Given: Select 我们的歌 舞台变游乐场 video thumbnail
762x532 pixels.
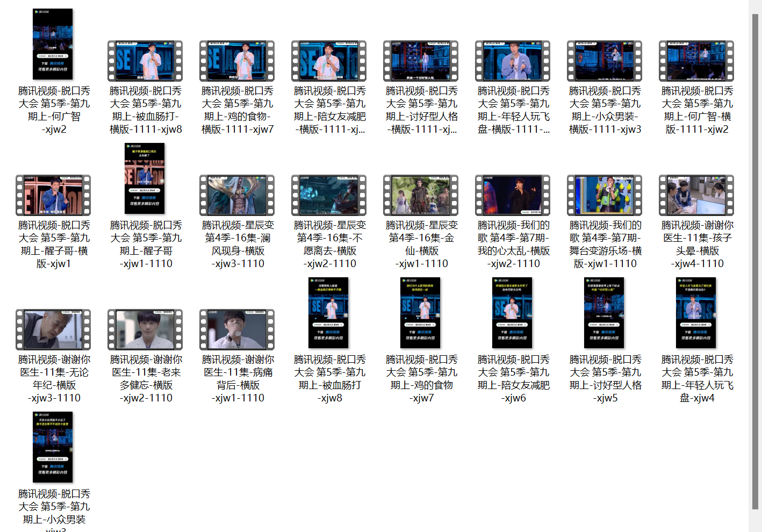Looking at the screenshot, I should tap(605, 195).
